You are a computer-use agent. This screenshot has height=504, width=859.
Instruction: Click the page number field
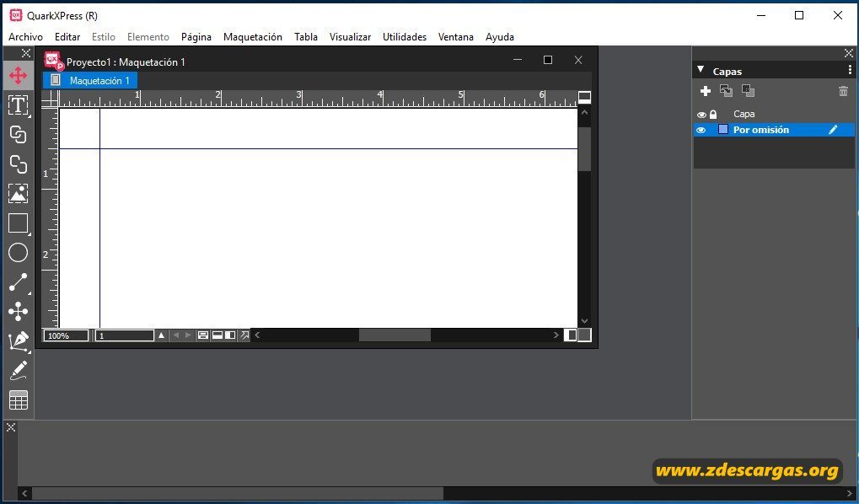[x=125, y=335]
